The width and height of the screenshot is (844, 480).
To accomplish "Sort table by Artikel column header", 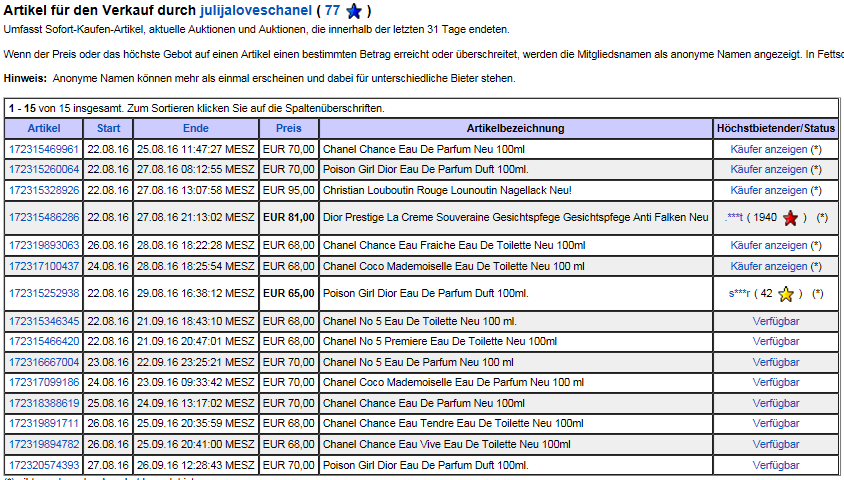I will pos(44,128).
